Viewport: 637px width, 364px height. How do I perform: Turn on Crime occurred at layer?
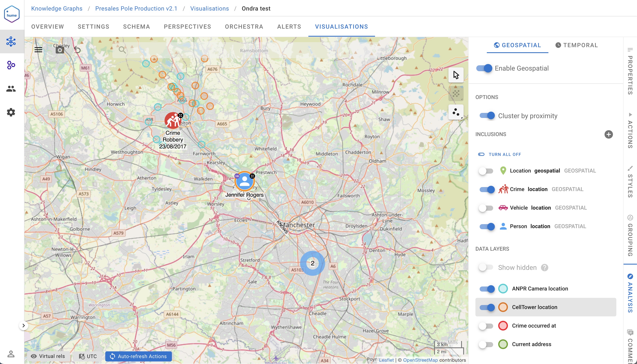point(486,326)
